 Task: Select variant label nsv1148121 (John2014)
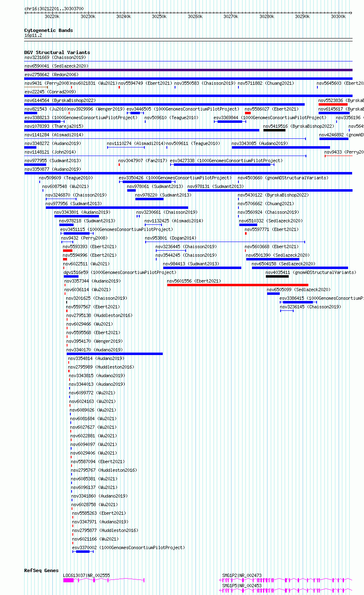tap(50, 152)
